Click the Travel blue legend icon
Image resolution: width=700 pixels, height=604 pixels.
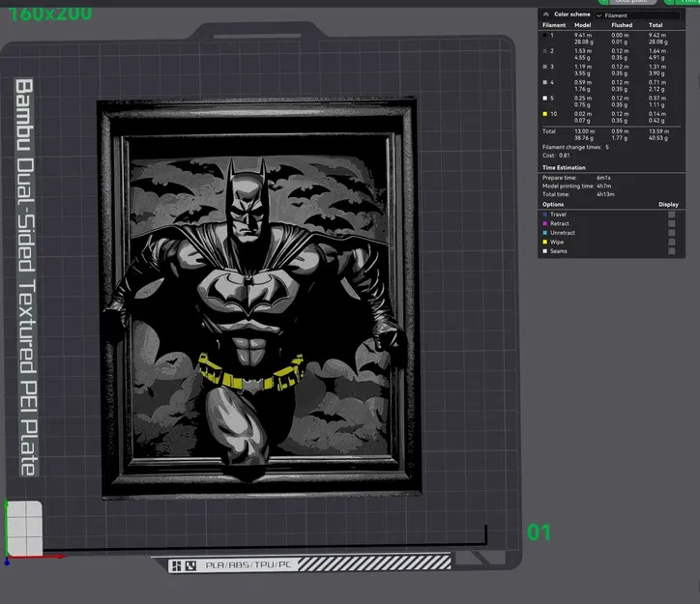[x=545, y=215]
